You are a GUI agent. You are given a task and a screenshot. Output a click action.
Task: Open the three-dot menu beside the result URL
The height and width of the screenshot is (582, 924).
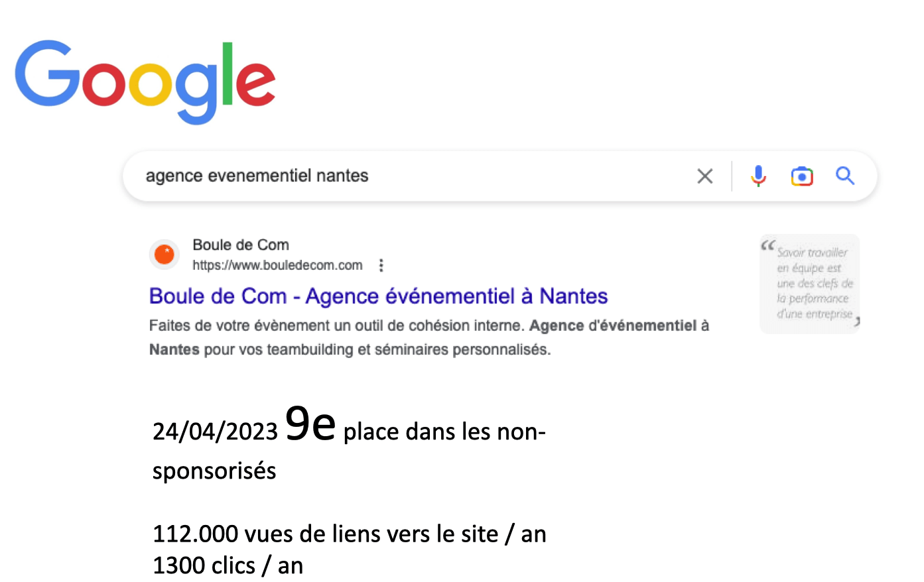(381, 266)
